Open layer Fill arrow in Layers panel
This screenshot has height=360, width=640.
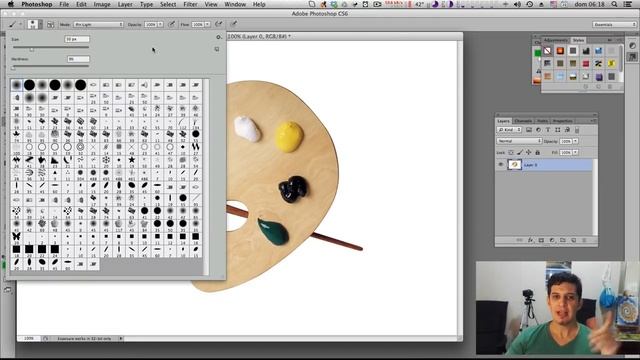click(576, 152)
